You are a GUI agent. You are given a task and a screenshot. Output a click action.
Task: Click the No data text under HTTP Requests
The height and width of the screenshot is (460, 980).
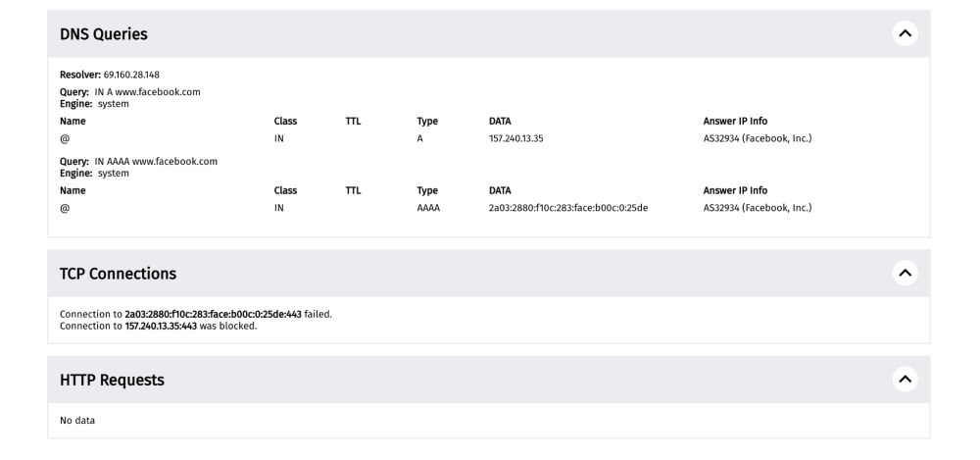pos(77,420)
